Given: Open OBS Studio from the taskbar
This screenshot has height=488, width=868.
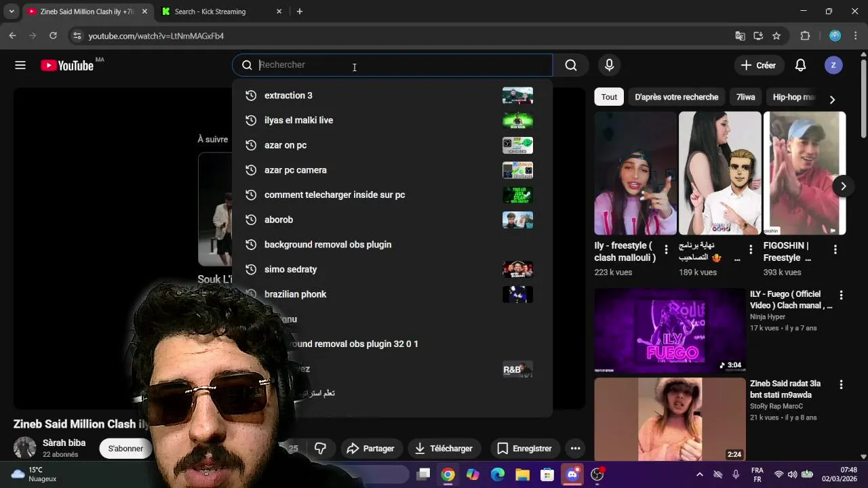Looking at the screenshot, I should tap(597, 474).
